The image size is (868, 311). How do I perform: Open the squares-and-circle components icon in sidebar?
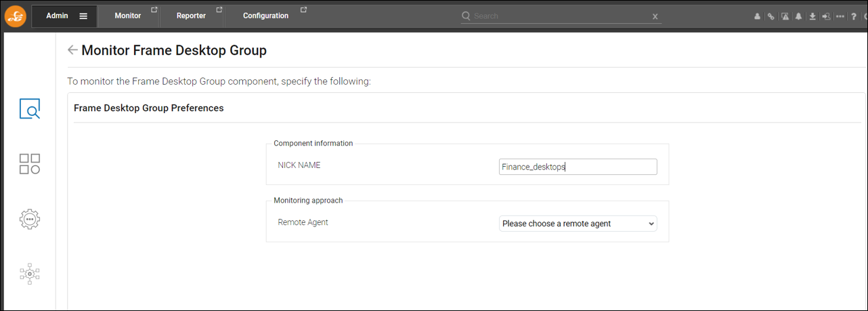[x=30, y=164]
